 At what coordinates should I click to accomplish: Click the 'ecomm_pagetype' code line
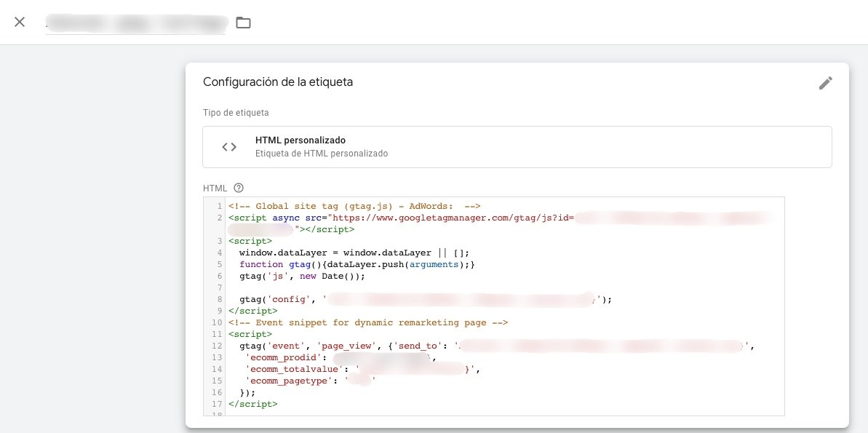point(311,381)
